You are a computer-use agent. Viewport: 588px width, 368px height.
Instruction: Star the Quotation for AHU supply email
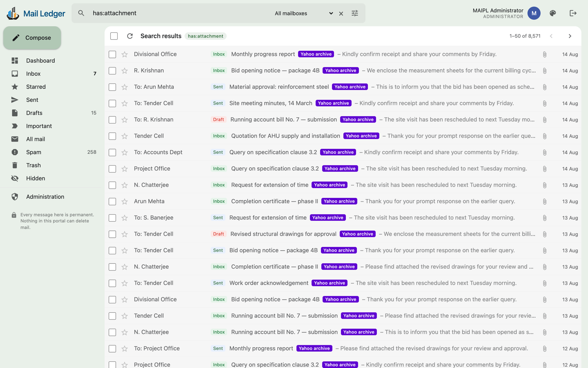pyautogui.click(x=125, y=136)
